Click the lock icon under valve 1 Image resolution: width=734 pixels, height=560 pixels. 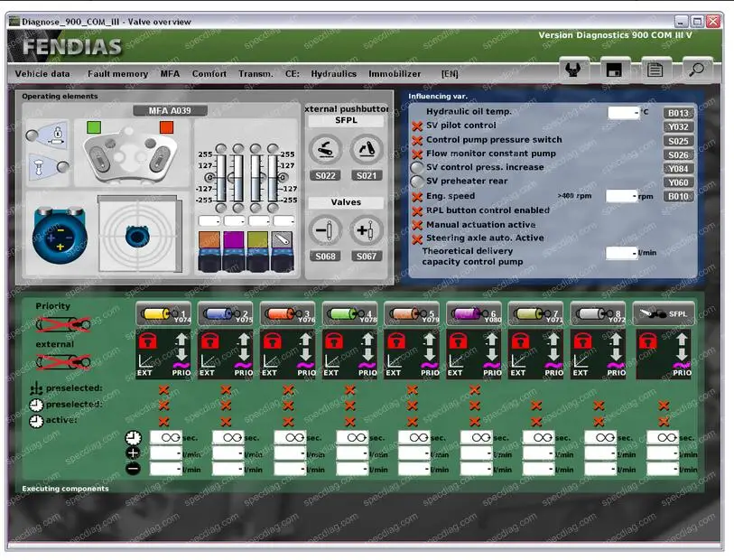148,341
